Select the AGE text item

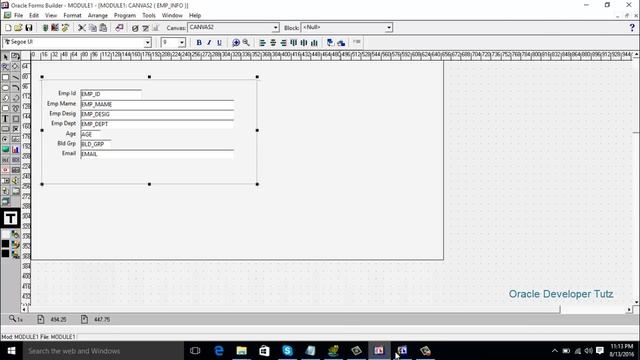[90, 134]
